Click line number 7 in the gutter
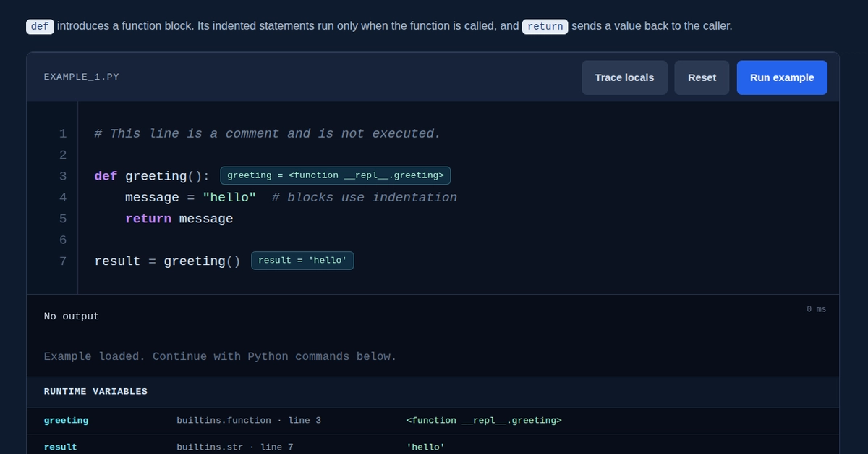Image resolution: width=868 pixels, height=454 pixels. (63, 261)
